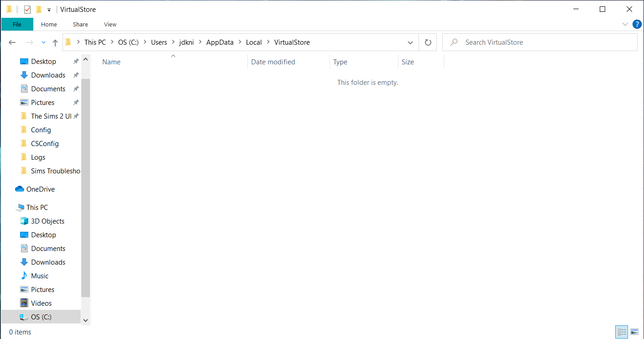Open the Recent locations dropdown arrow

[x=43, y=42]
